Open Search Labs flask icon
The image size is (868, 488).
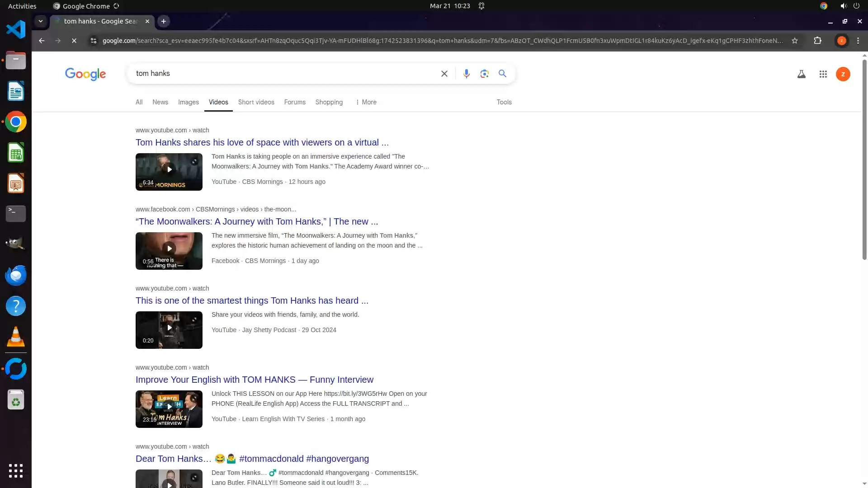(801, 74)
